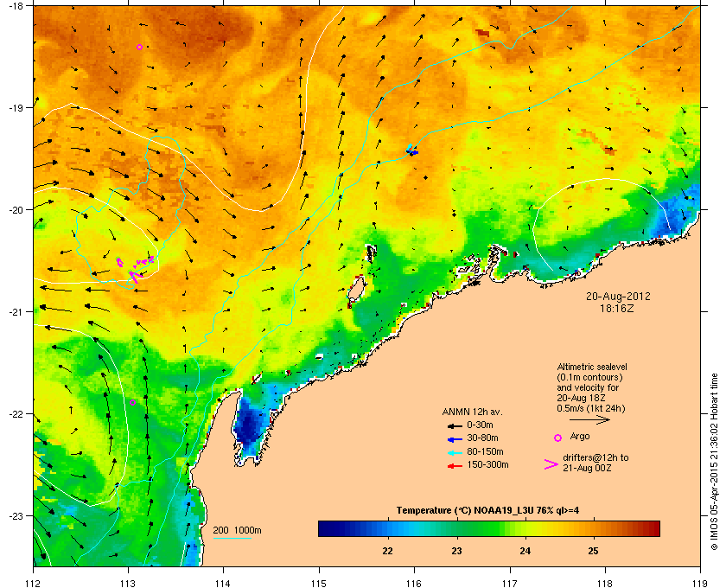
Task: Click the '118' longitude axis label
Action: [x=605, y=583]
